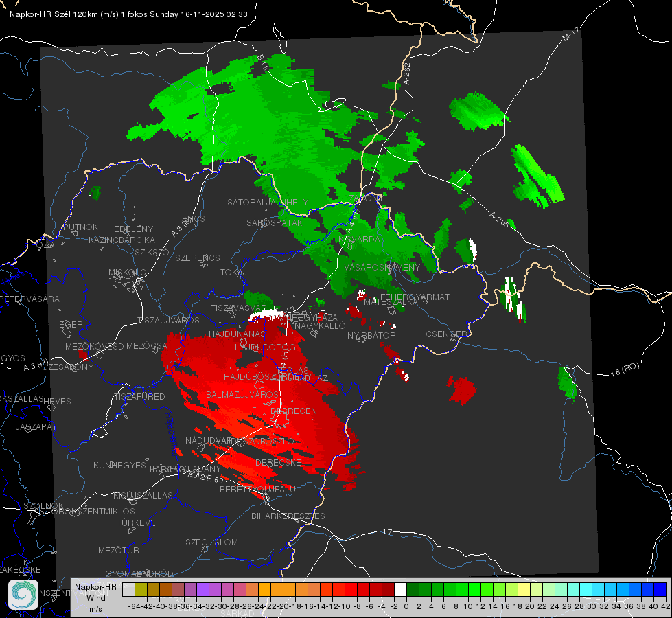Image resolution: width=672 pixels, height=618 pixels.
Task: Click the BIHARKERESZTES town label
Action: click(x=288, y=516)
